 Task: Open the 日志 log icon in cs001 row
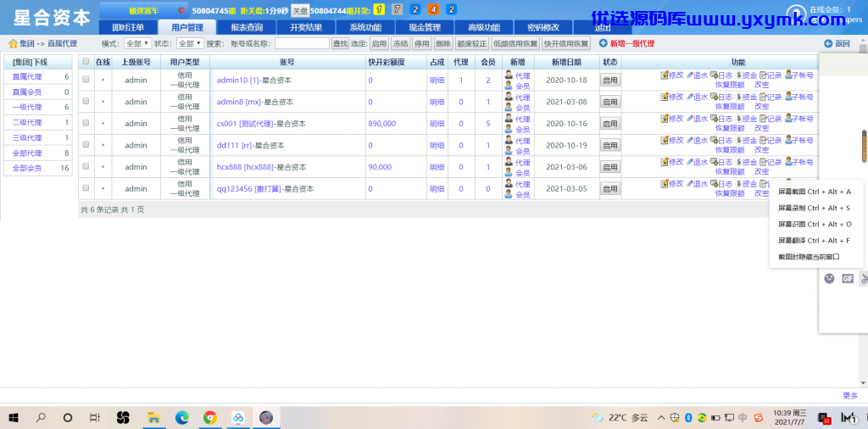tap(714, 119)
